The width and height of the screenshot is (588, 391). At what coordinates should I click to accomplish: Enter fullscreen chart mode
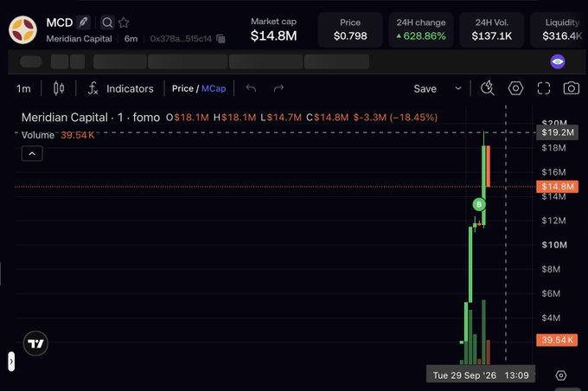pos(543,88)
